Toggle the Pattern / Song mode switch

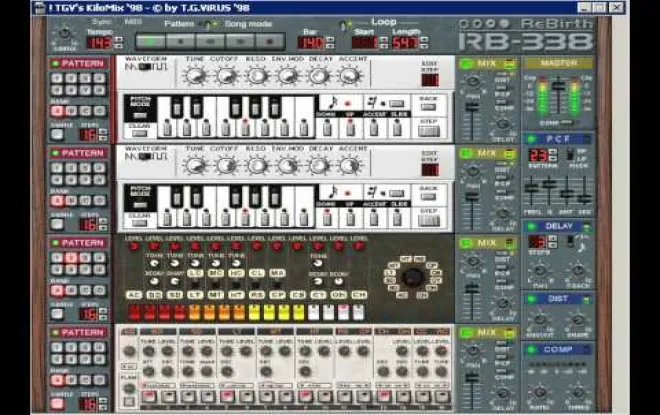pos(209,25)
